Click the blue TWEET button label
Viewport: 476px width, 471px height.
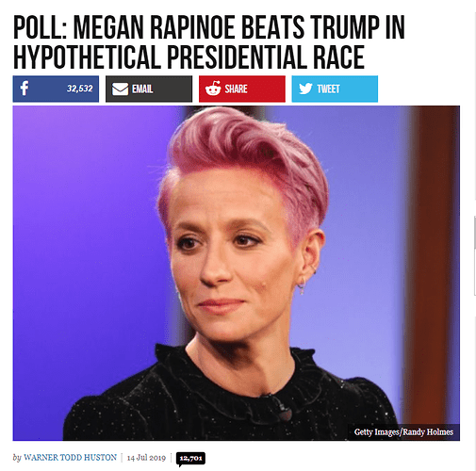(x=328, y=89)
